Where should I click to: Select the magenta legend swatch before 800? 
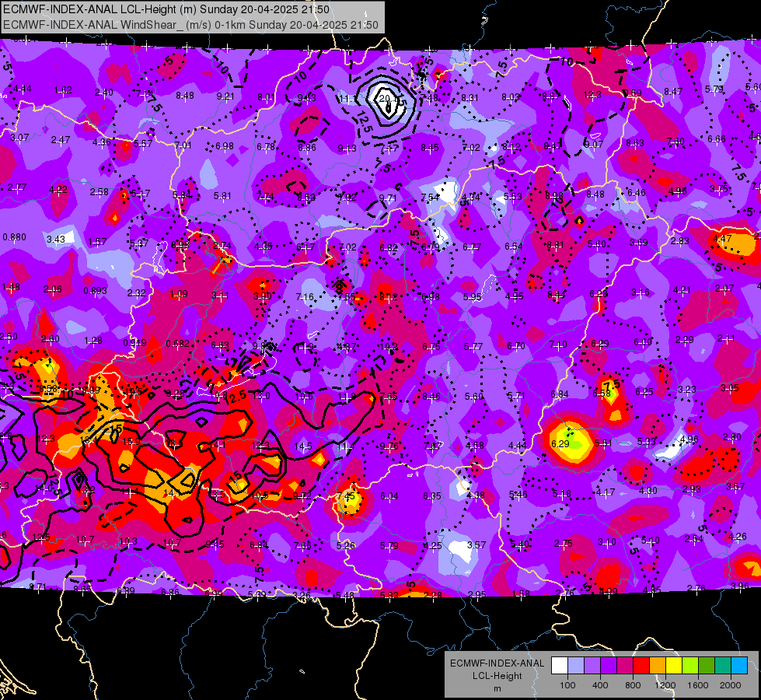[x=625, y=666]
